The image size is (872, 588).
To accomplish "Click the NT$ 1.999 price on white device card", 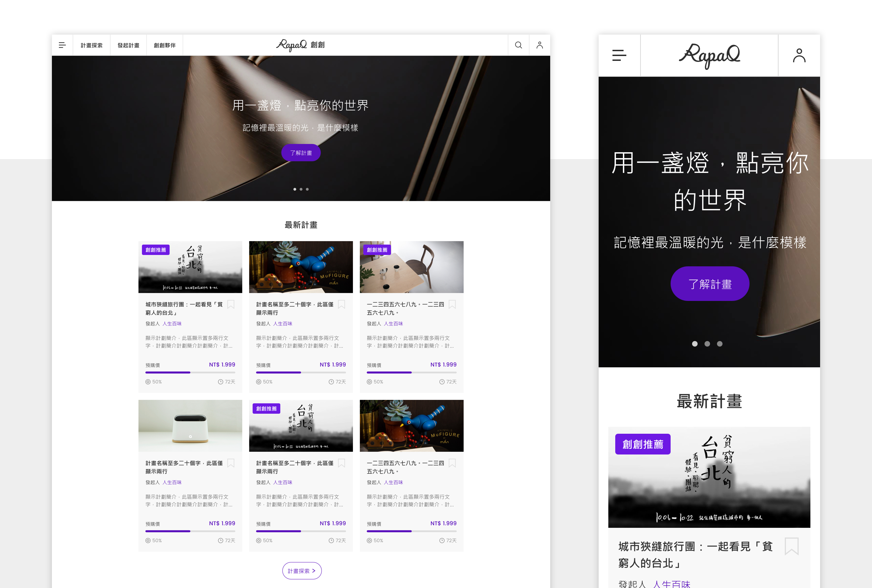I will pyautogui.click(x=222, y=523).
